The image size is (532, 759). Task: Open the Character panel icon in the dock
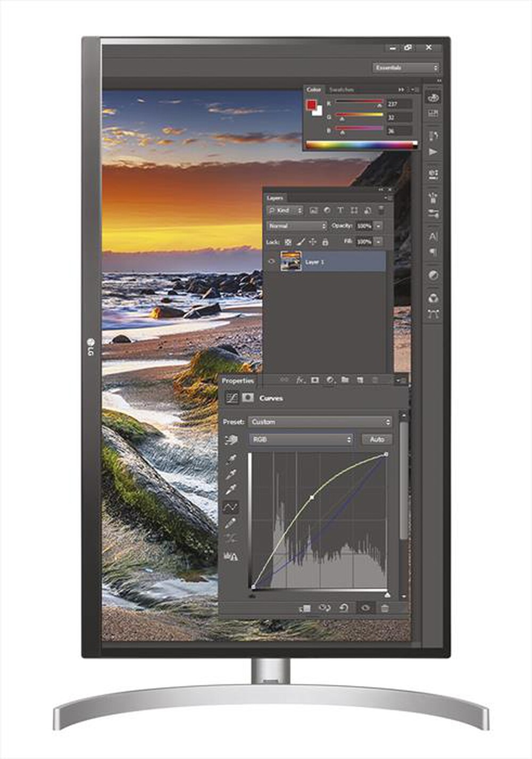(x=433, y=236)
